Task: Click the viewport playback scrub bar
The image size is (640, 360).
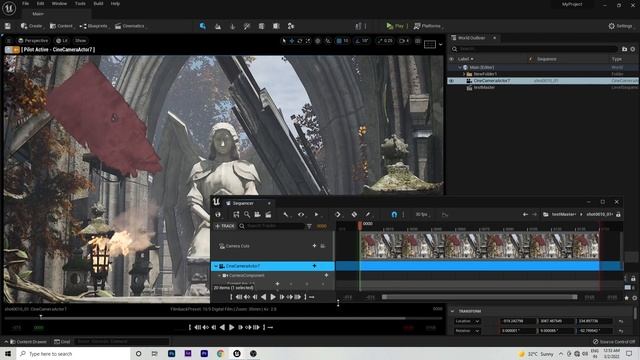Action: pyautogui.click(x=223, y=317)
